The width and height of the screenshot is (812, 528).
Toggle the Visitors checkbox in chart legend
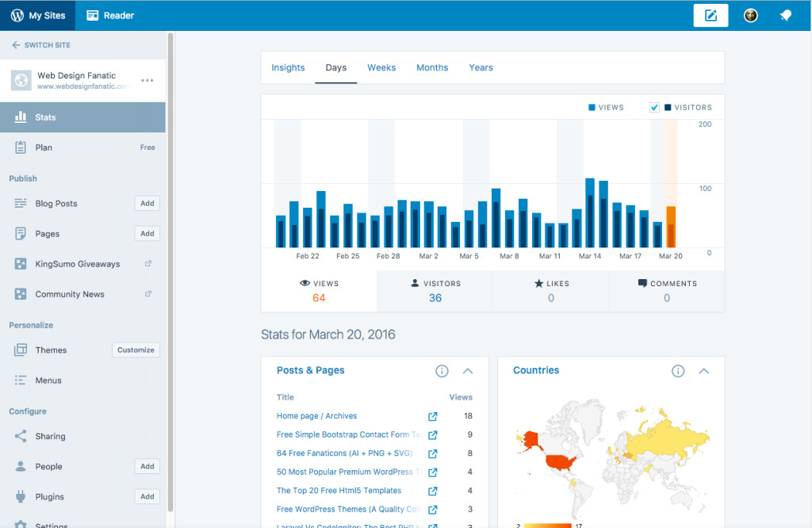654,108
